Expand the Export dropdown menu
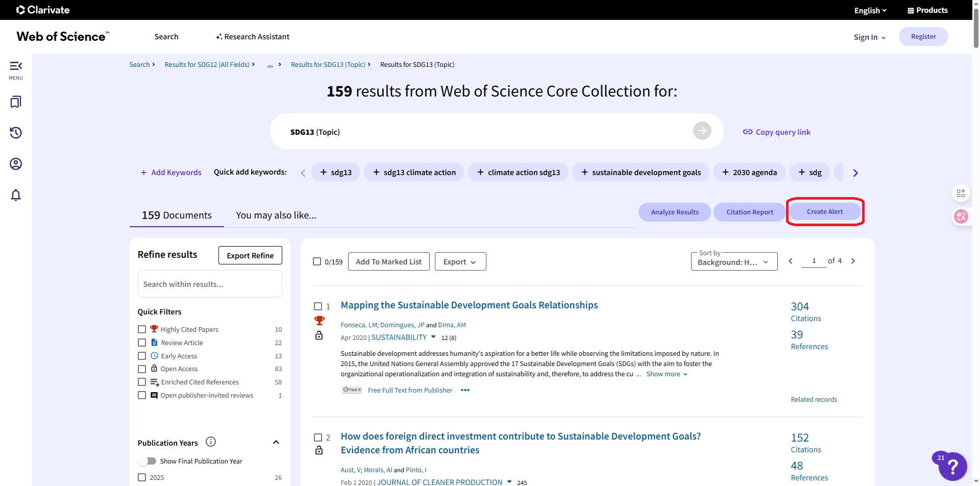Image resolution: width=980 pixels, height=486 pixels. coord(460,262)
